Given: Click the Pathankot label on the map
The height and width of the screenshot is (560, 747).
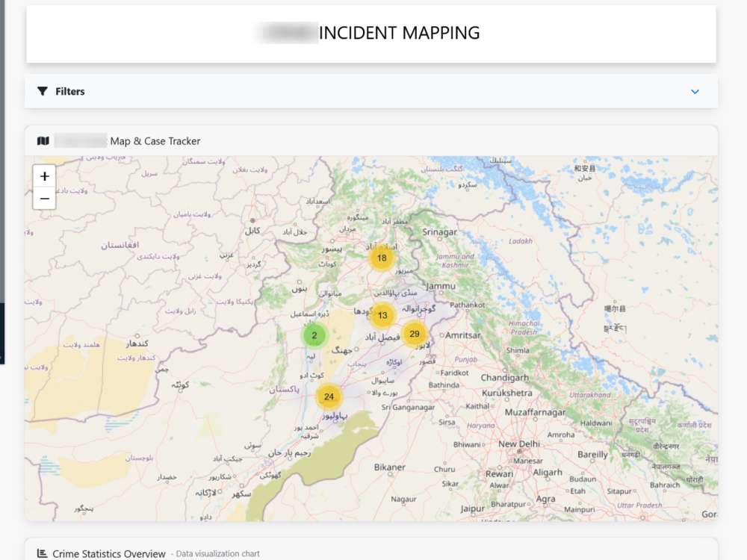Looking at the screenshot, I should pyautogui.click(x=468, y=305).
